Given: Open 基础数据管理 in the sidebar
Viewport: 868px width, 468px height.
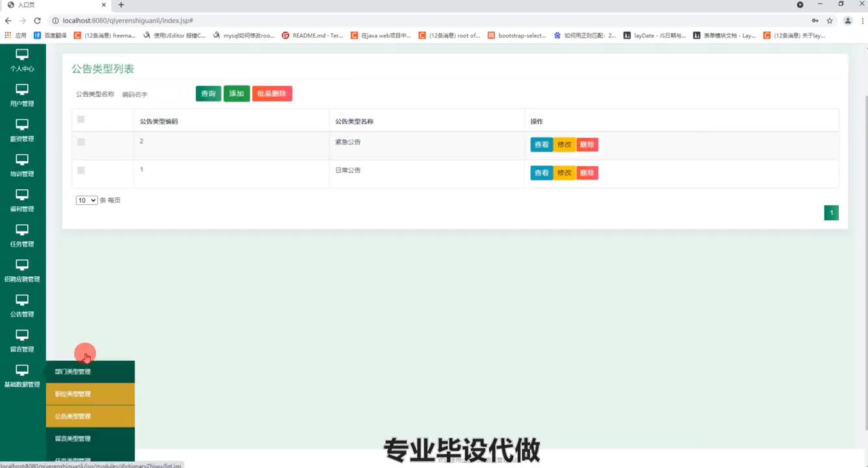Looking at the screenshot, I should pyautogui.click(x=22, y=376).
